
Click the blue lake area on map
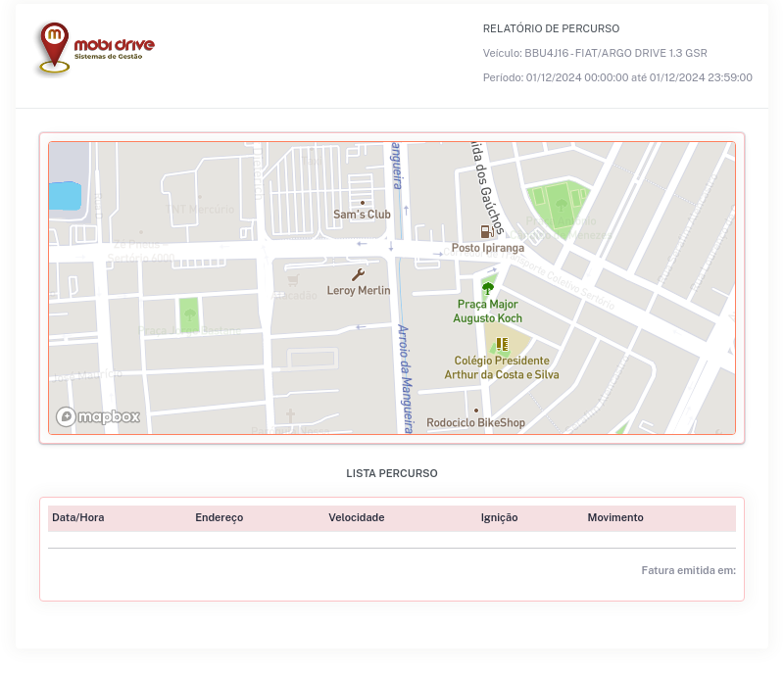point(64,196)
